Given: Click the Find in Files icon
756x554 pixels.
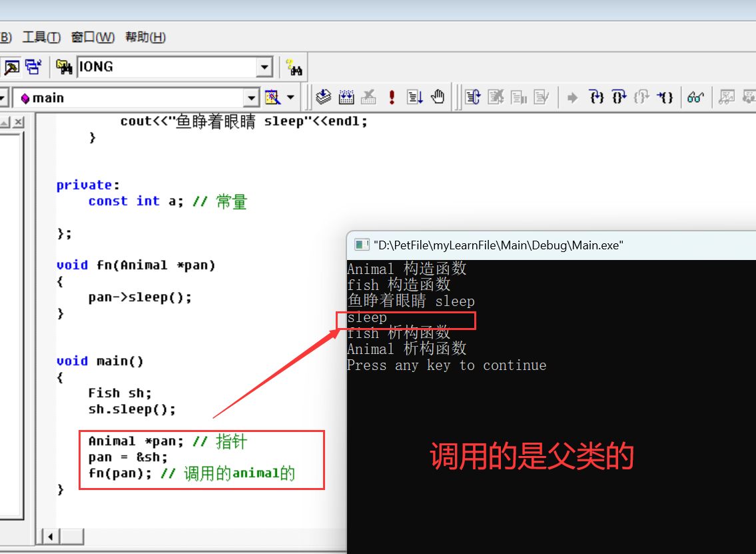Looking at the screenshot, I should (x=64, y=67).
